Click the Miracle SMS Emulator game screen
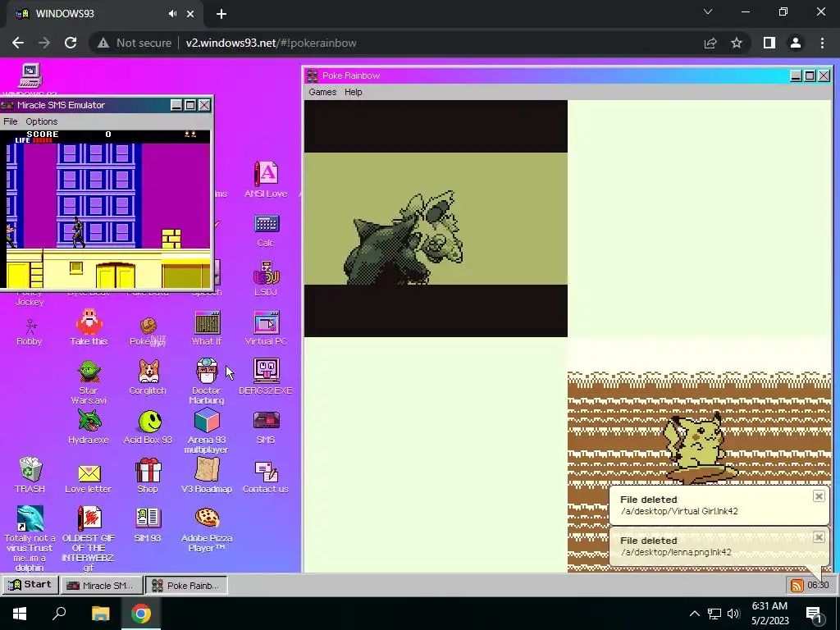This screenshot has width=840, height=630. click(x=106, y=209)
